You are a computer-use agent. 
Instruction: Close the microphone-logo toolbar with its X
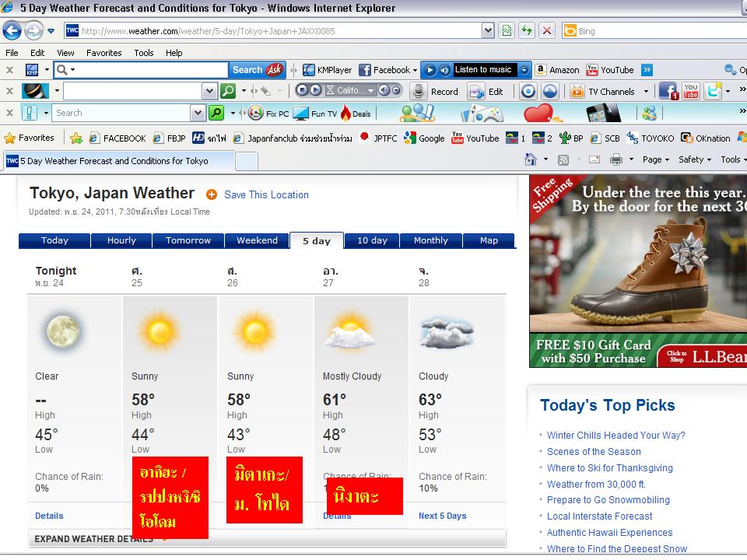tap(9, 90)
